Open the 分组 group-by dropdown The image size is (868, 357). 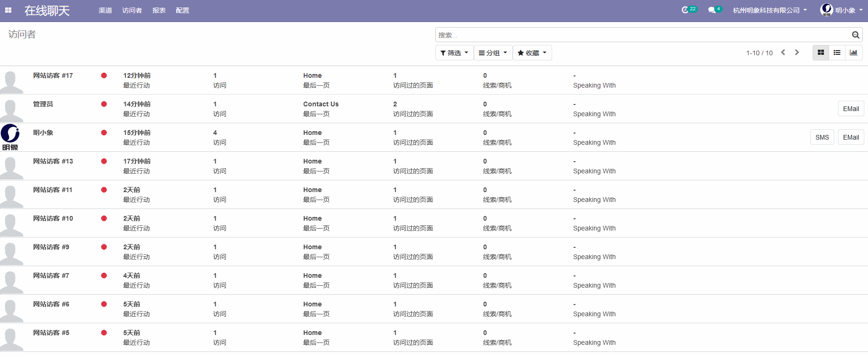(x=493, y=53)
